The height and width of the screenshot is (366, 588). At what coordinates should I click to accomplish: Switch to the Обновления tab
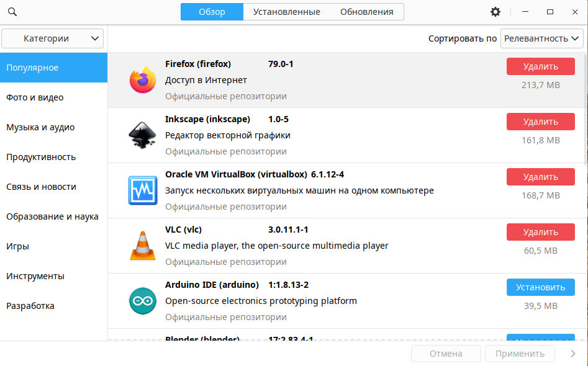tap(366, 12)
